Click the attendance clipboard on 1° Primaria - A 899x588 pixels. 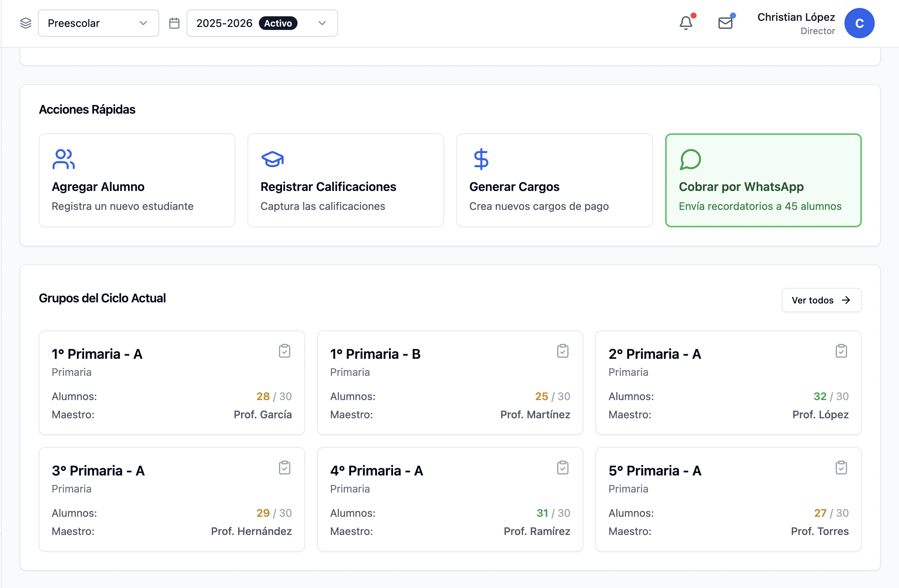[x=284, y=351]
